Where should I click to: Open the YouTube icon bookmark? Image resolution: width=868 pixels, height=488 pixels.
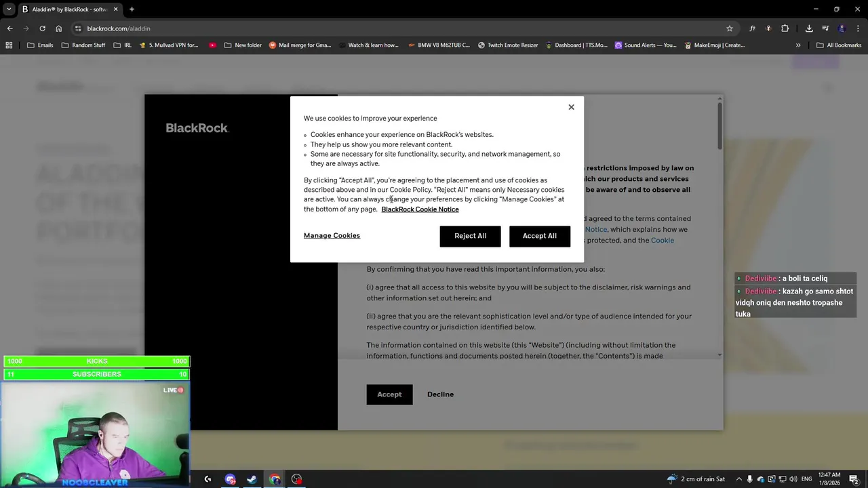click(212, 45)
